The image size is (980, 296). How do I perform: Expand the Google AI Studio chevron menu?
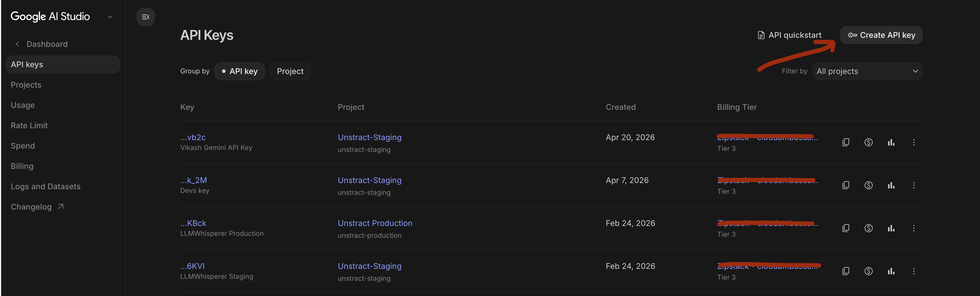tap(110, 17)
